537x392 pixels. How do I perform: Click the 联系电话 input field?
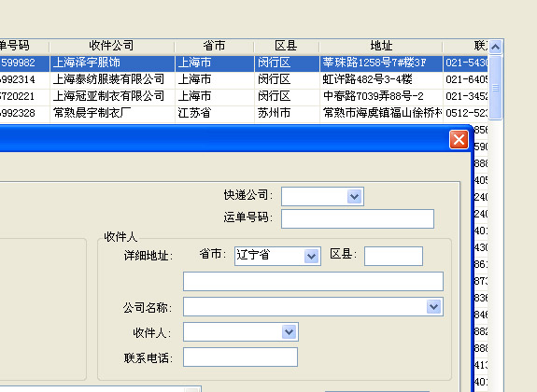pyautogui.click(x=240, y=357)
